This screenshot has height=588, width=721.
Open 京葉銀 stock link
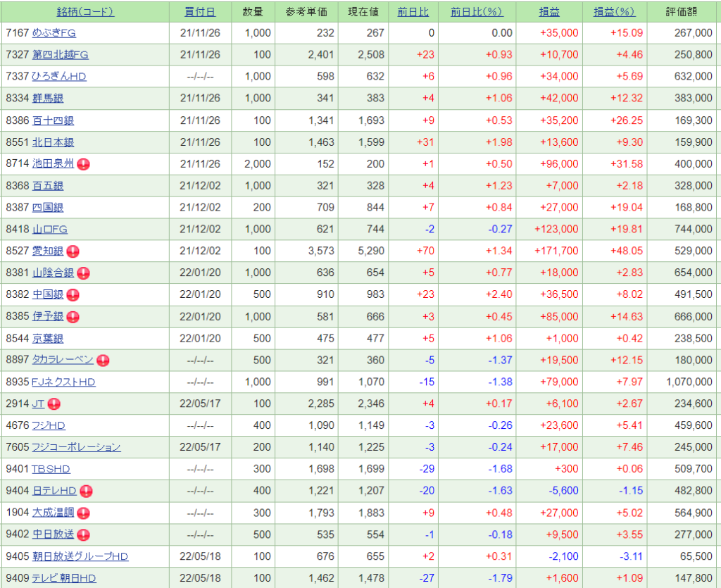[48, 339]
